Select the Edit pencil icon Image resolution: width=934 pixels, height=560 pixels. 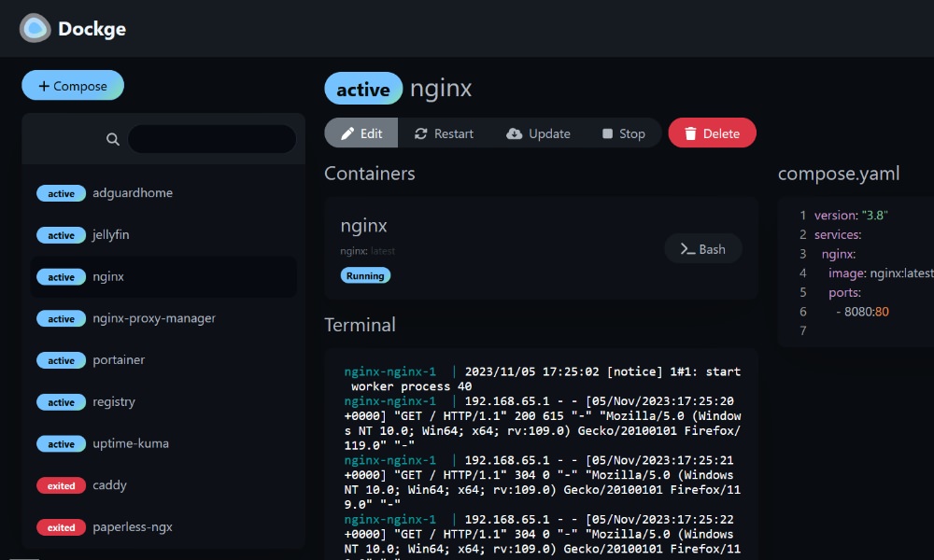pyautogui.click(x=345, y=133)
